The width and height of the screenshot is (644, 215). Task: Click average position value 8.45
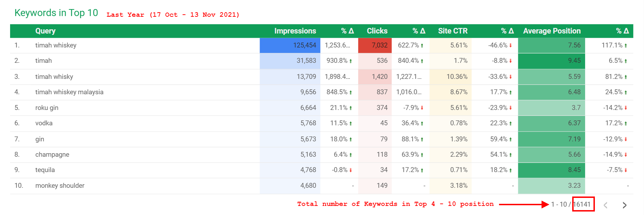point(574,170)
